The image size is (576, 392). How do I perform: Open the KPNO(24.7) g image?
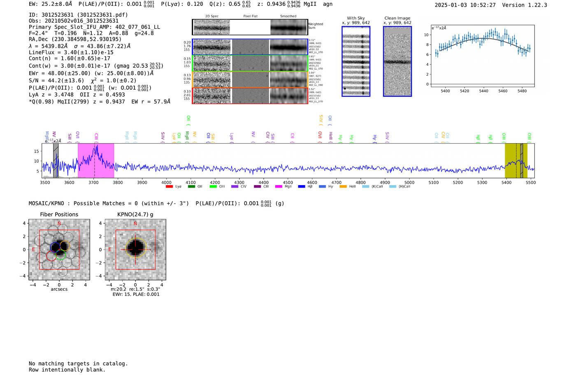135,250
